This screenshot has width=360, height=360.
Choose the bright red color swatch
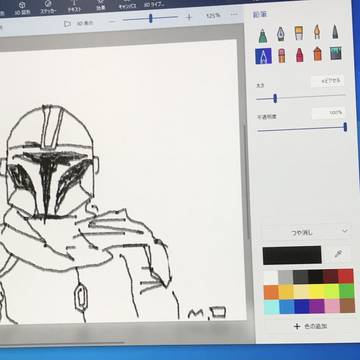click(x=346, y=275)
